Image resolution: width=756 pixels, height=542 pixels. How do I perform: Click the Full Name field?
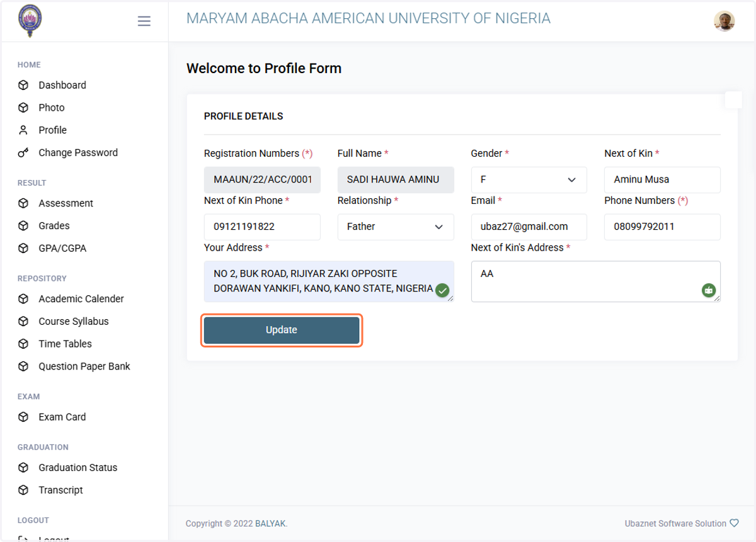396,180
